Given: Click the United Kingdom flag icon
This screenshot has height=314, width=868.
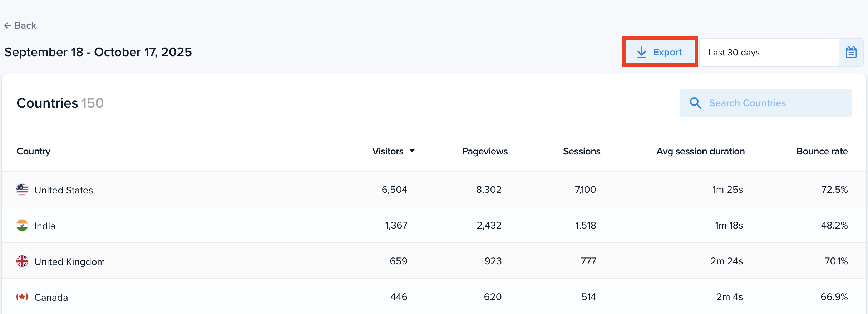Looking at the screenshot, I should point(22,261).
